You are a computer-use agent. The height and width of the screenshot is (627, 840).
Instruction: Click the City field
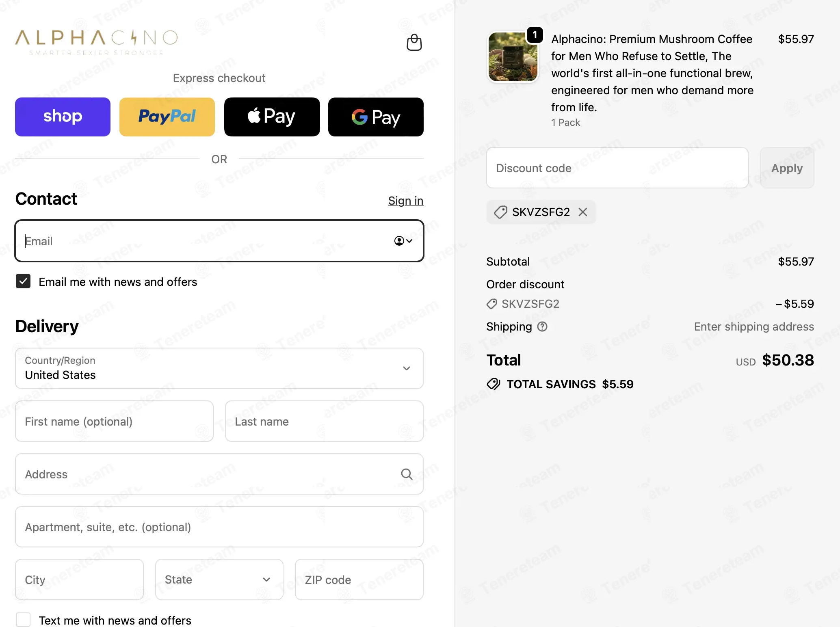79,579
